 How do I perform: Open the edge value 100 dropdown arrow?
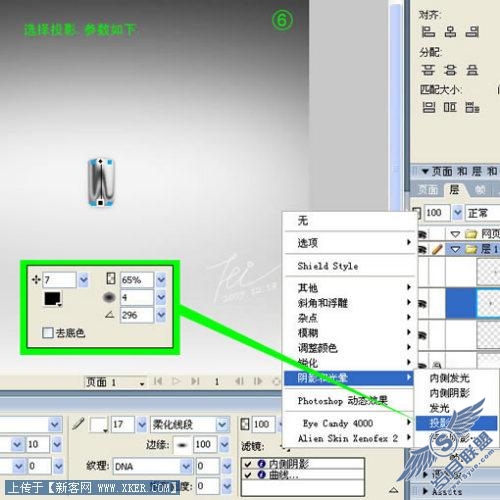(225, 445)
